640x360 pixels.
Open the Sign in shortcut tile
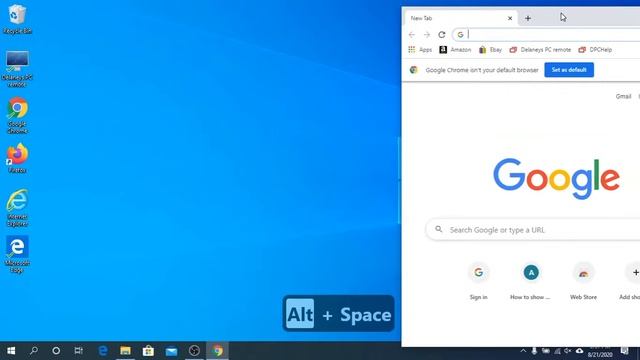click(478, 280)
